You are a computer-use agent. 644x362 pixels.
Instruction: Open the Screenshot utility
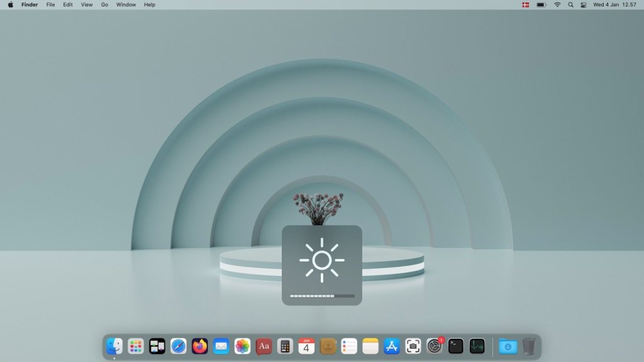coord(411,346)
